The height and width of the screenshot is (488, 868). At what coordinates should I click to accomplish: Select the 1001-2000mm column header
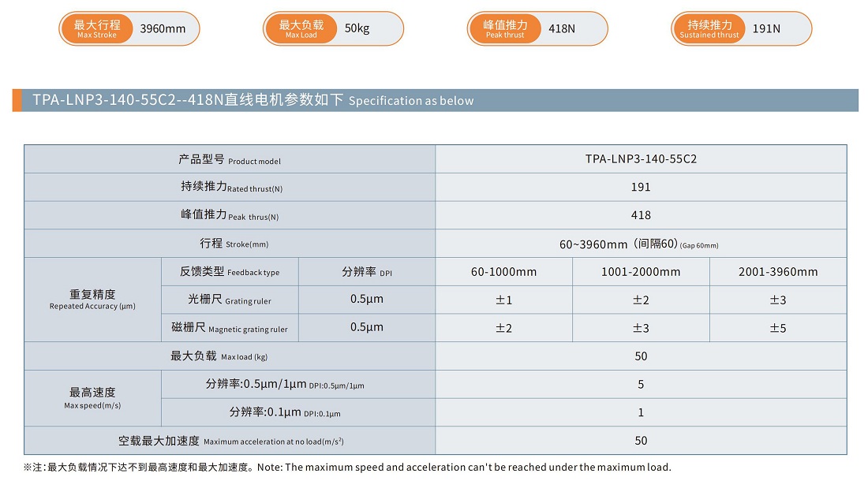click(641, 272)
